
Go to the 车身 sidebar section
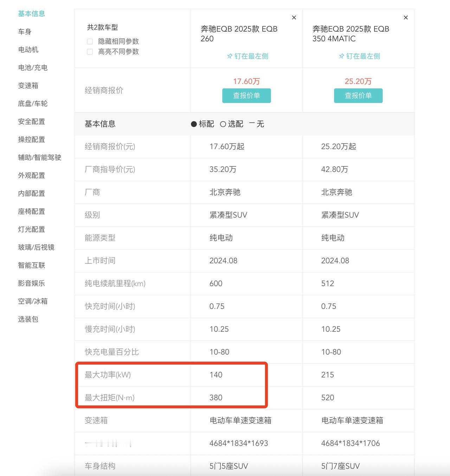[25, 32]
